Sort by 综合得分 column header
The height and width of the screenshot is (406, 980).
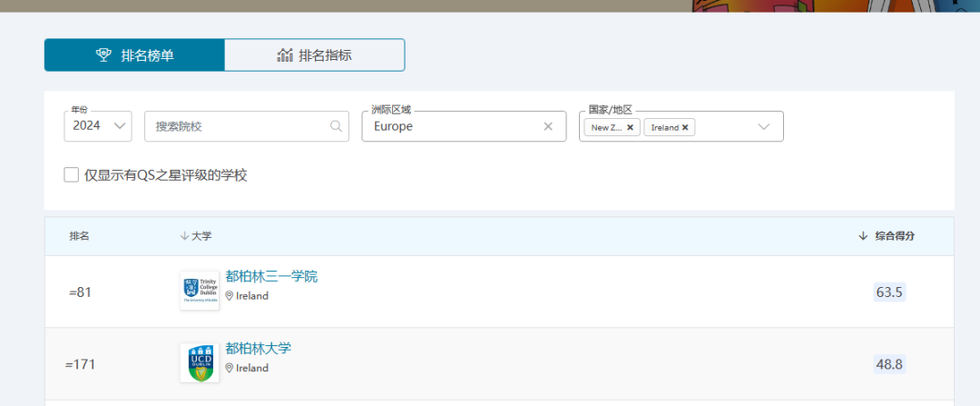click(x=887, y=236)
